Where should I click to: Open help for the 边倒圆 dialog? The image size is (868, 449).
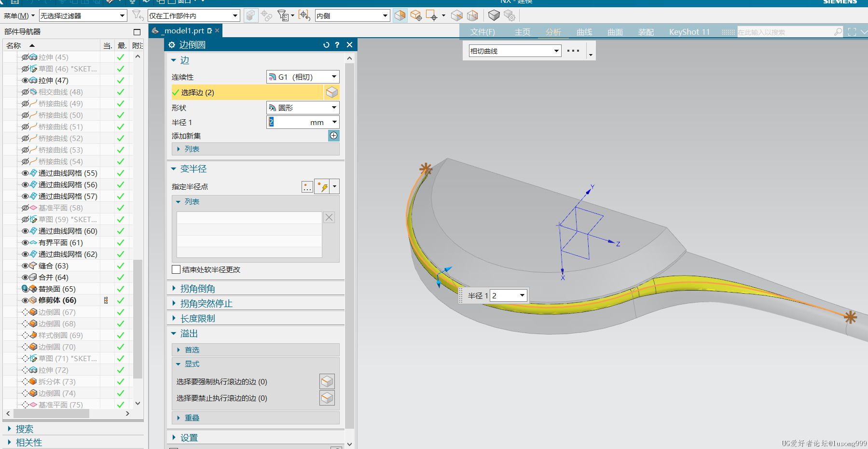[x=337, y=45]
